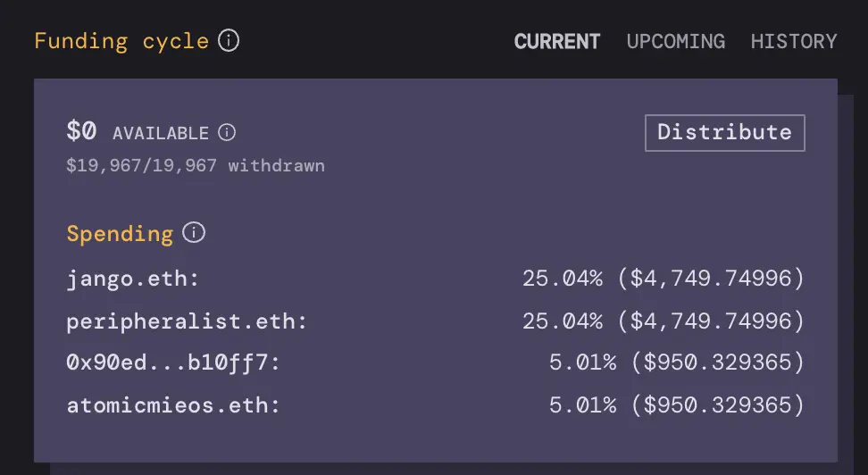Select the $0 available amount
868x475 pixels.
pos(80,131)
